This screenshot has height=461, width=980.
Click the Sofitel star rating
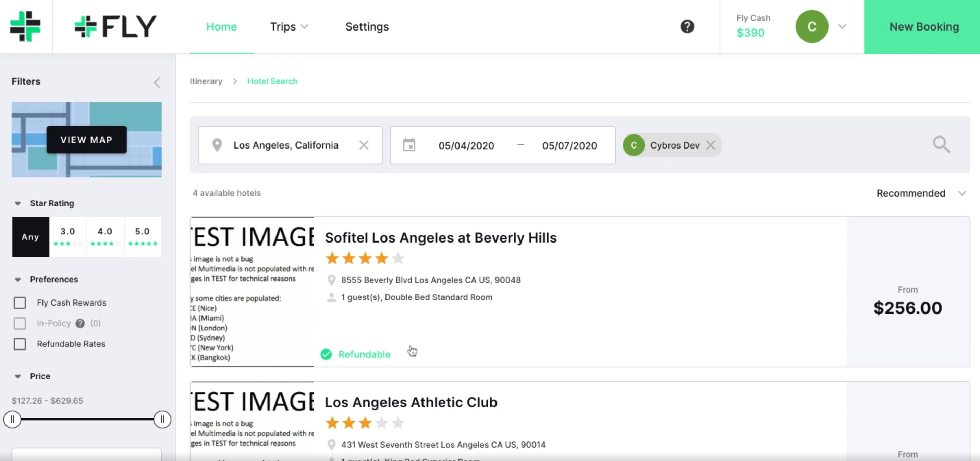[365, 259]
